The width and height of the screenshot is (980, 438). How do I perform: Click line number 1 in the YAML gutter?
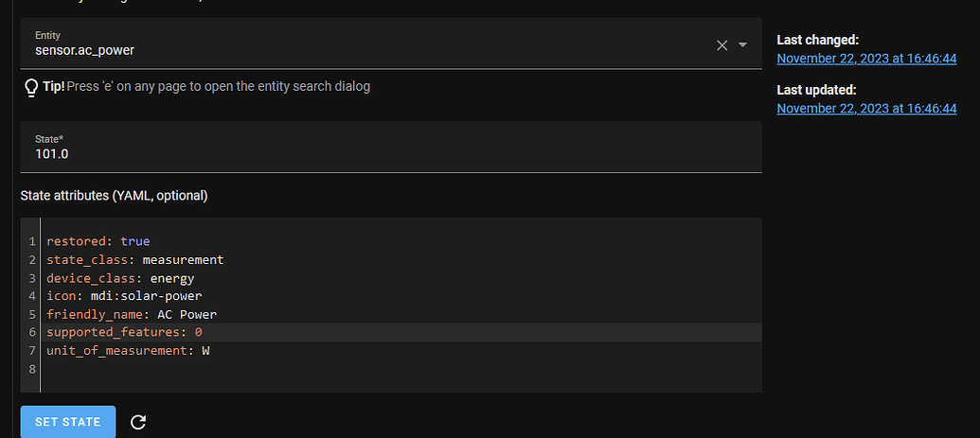tap(32, 241)
